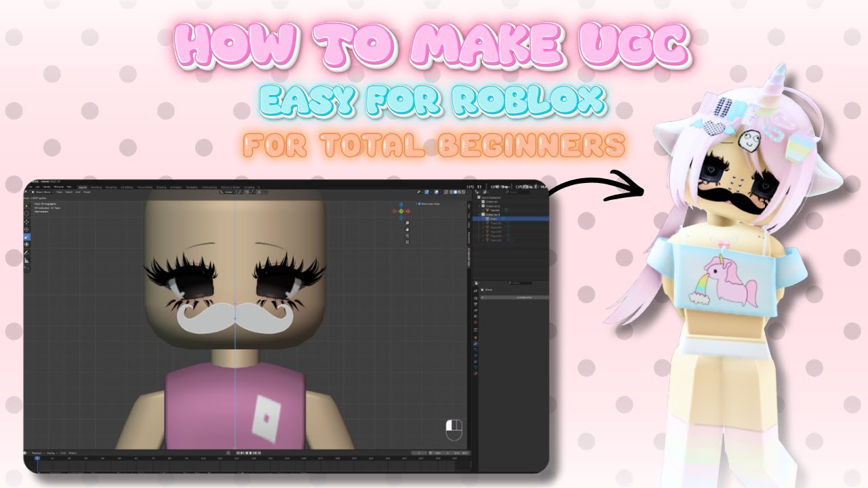Open the Object Mode dropdown
The height and width of the screenshot is (488, 868).
pos(42,192)
